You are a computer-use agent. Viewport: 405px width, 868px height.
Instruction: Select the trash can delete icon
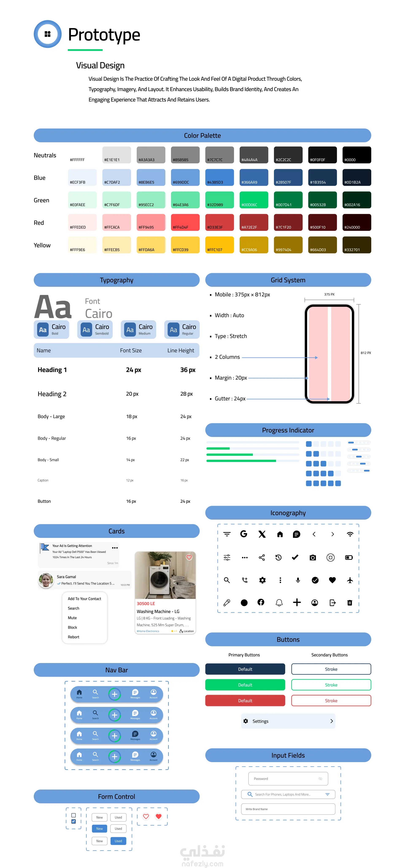click(x=350, y=602)
